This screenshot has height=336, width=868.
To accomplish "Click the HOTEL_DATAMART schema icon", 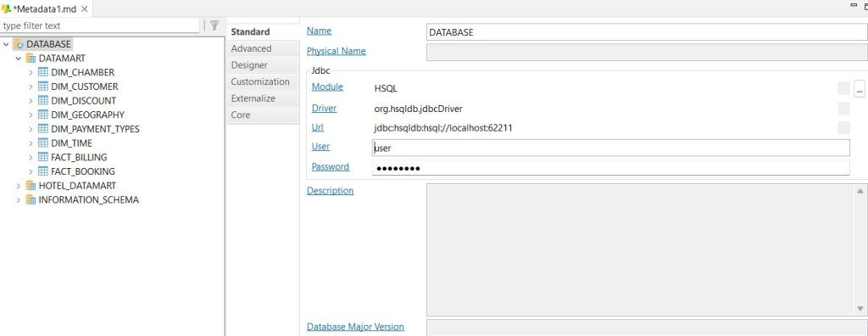I will (31, 186).
